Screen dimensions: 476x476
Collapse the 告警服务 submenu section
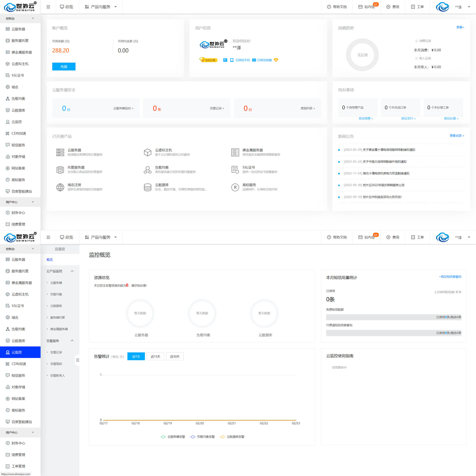point(72,341)
